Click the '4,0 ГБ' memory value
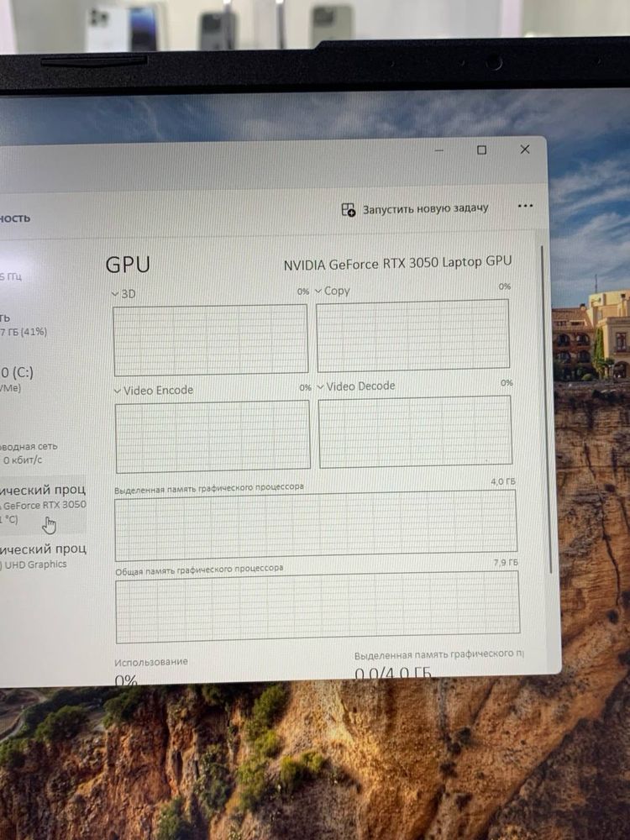 [x=503, y=481]
